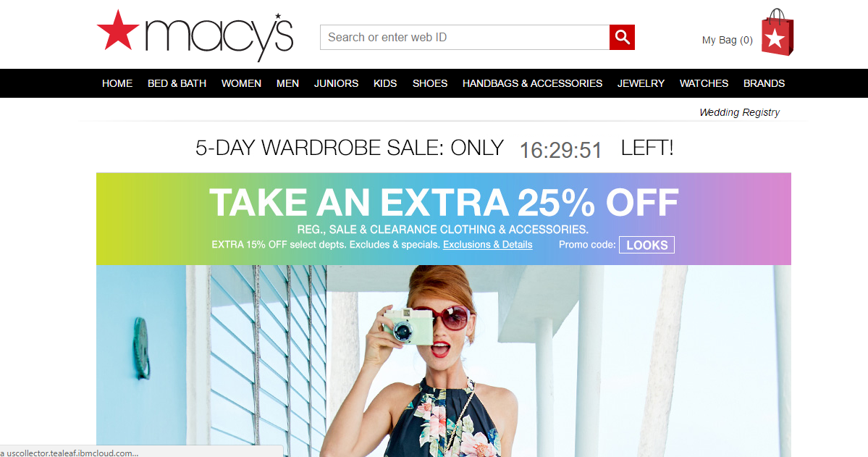Open the WATCHES menu item
The image size is (868, 457).
[x=704, y=83]
